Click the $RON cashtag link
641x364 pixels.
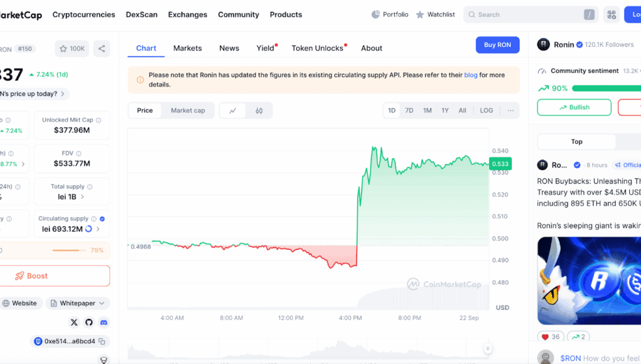[x=570, y=358]
